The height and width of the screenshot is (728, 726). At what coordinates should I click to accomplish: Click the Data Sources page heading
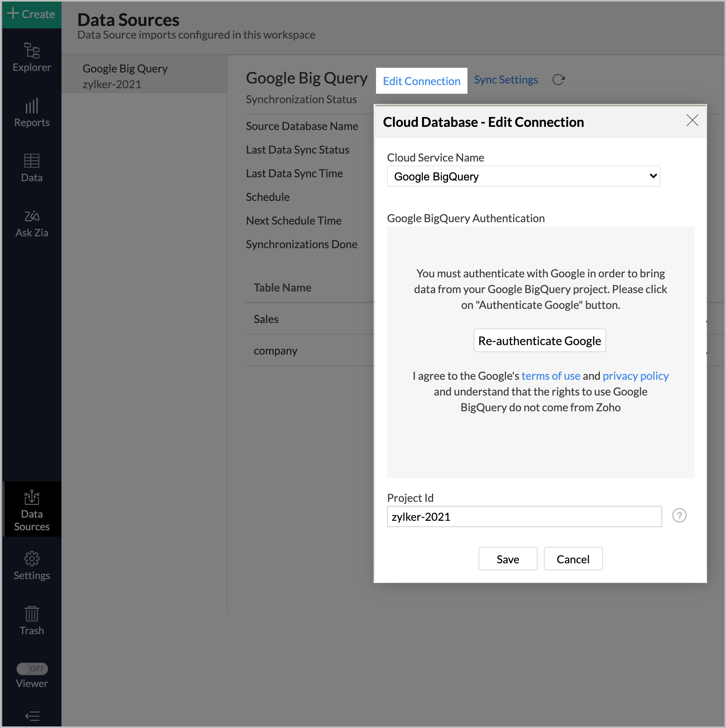click(x=128, y=20)
